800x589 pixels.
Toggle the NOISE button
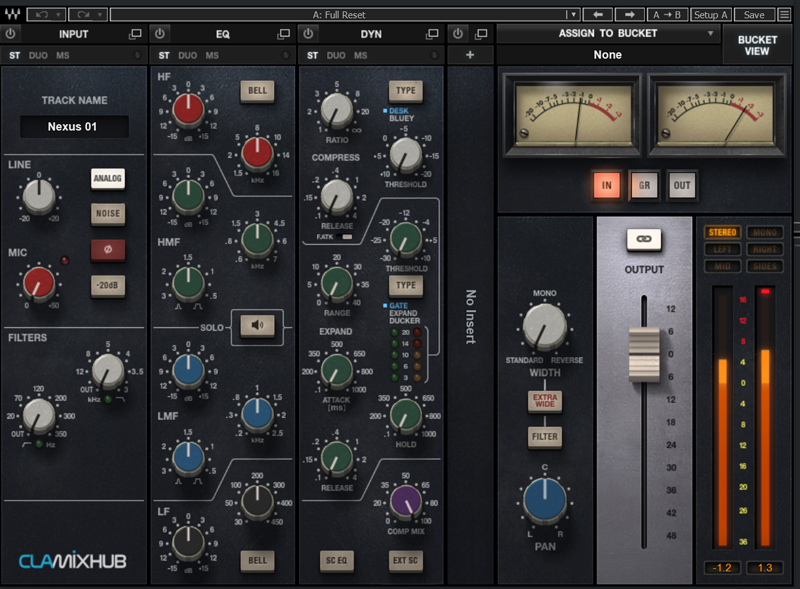[x=108, y=213]
